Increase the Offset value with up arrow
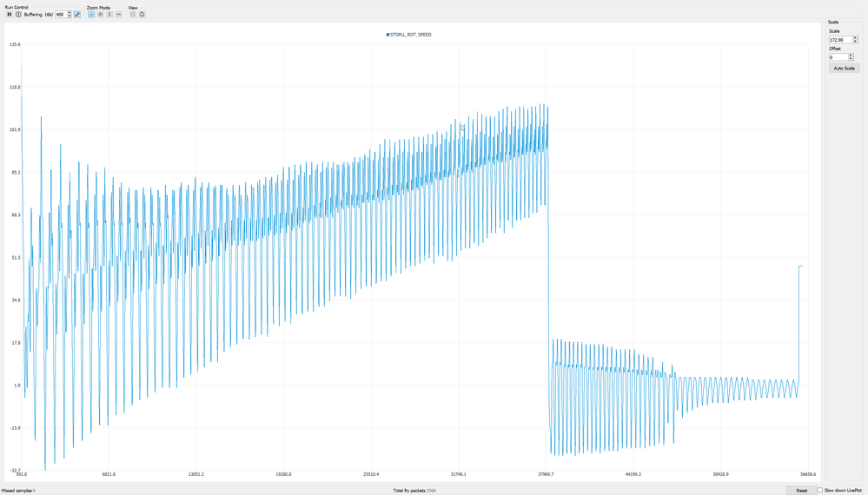The image size is (868, 495). pos(851,56)
